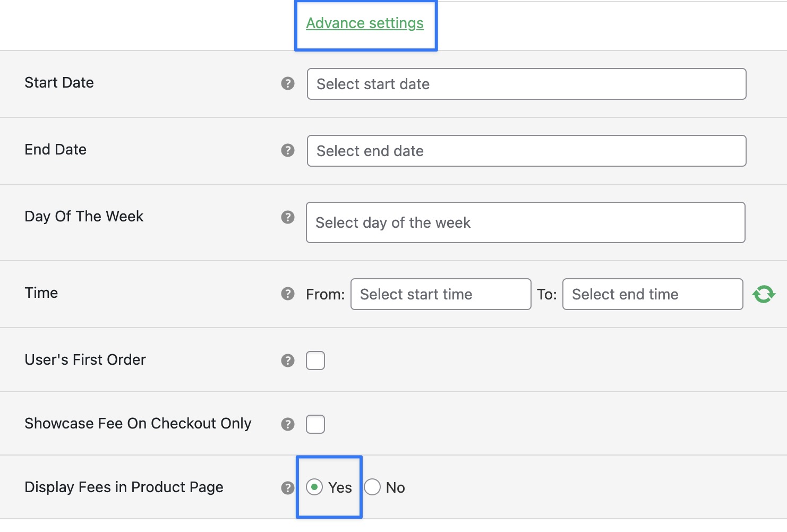Viewport: 787px width, 532px height.
Task: Click the From: label text
Action: pos(325,294)
